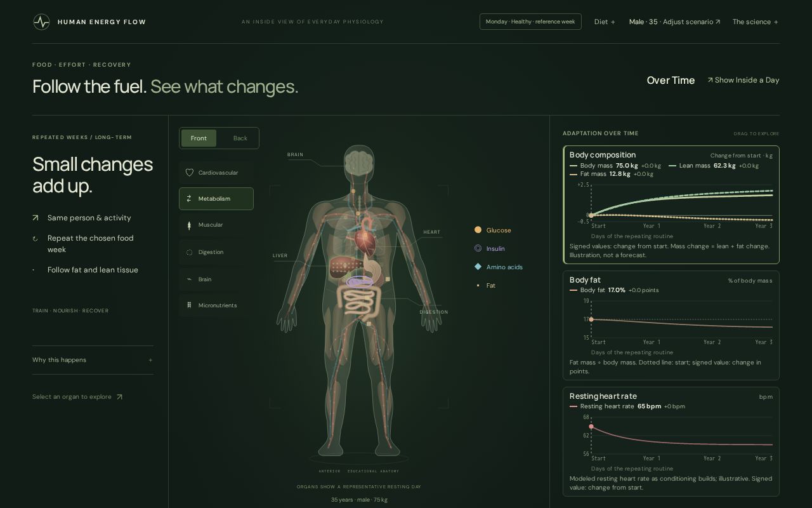Click the dotted circle icon beside Digestion
The width and height of the screenshot is (812, 508).
click(x=189, y=252)
